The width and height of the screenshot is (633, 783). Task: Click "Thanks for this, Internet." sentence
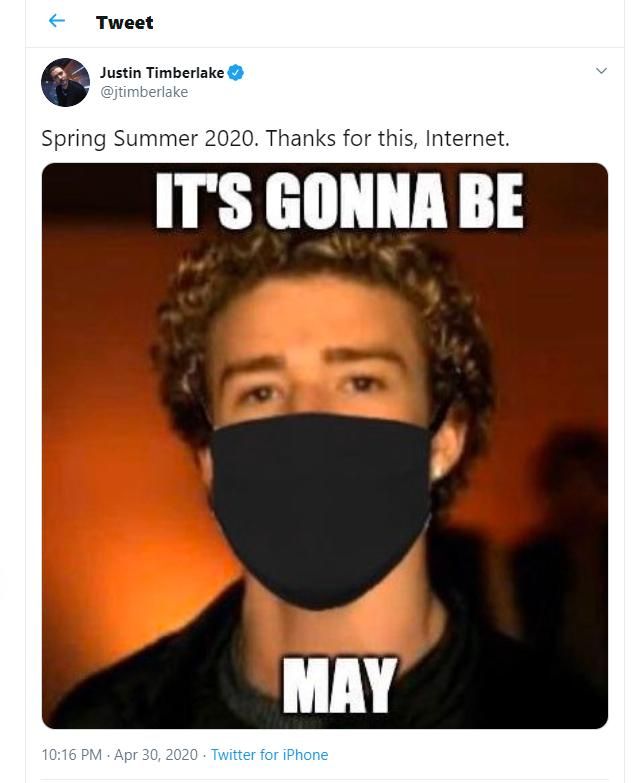[388, 138]
